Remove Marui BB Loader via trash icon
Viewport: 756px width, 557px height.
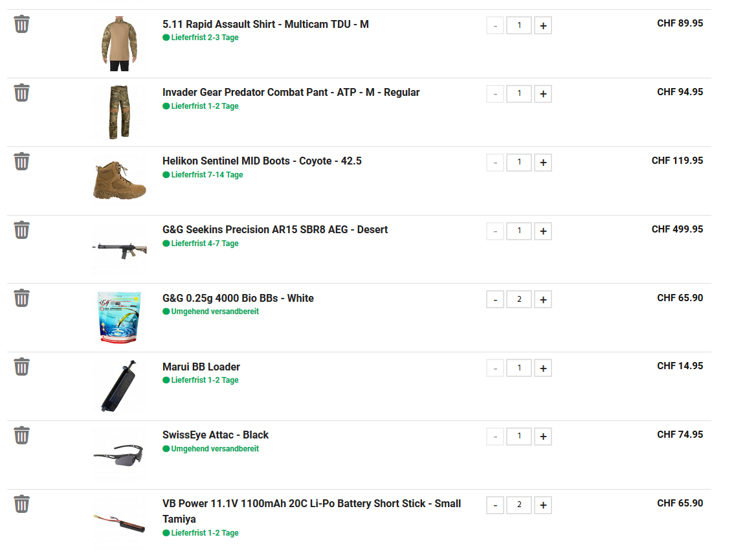coord(22,367)
